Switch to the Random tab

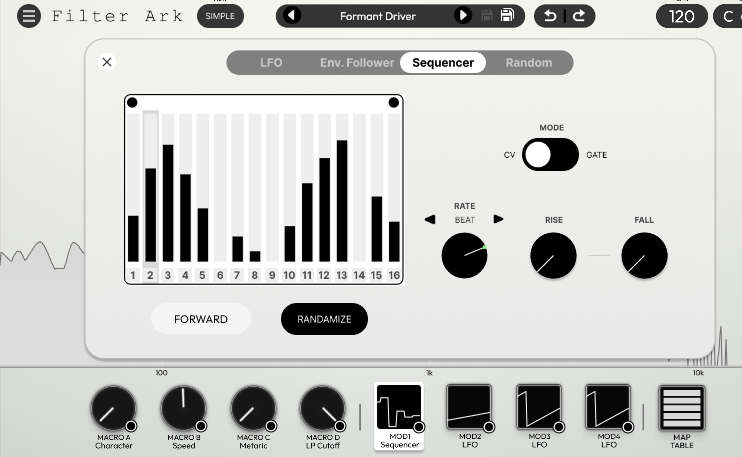click(528, 63)
